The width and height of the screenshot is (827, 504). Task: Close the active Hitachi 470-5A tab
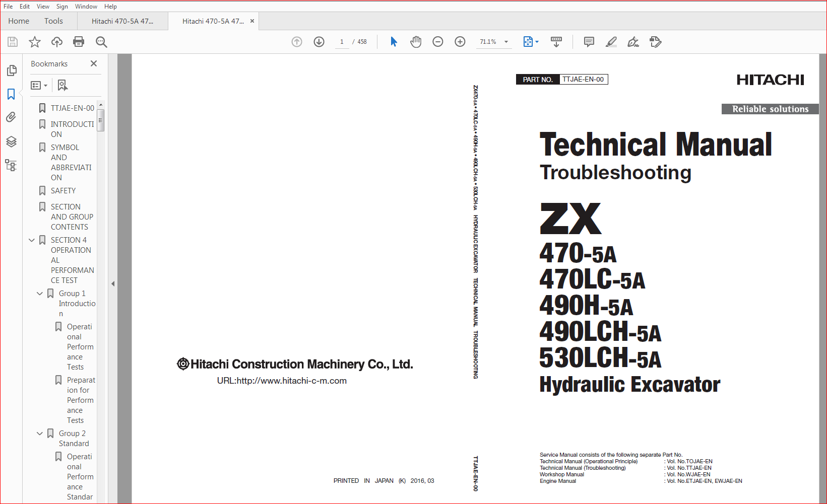[252, 21]
